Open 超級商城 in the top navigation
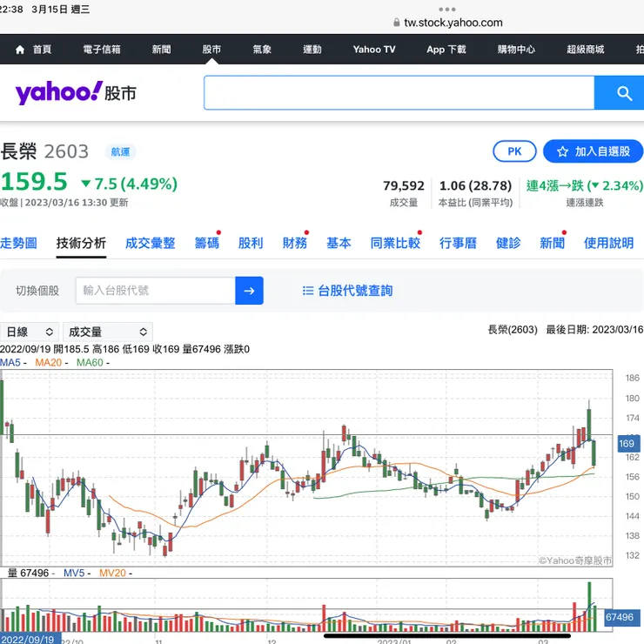The width and height of the screenshot is (644, 644). tap(586, 50)
